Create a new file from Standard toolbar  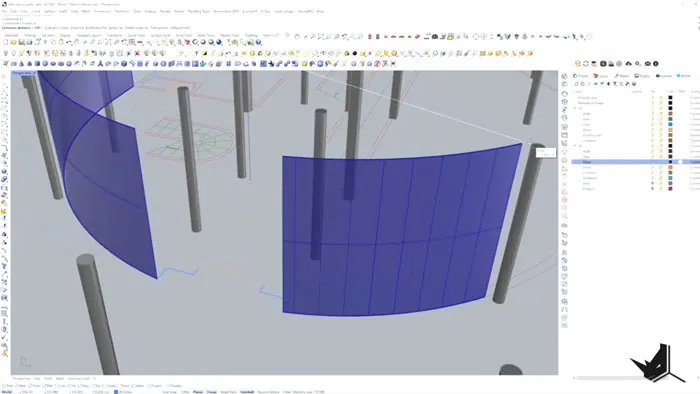(5, 42)
